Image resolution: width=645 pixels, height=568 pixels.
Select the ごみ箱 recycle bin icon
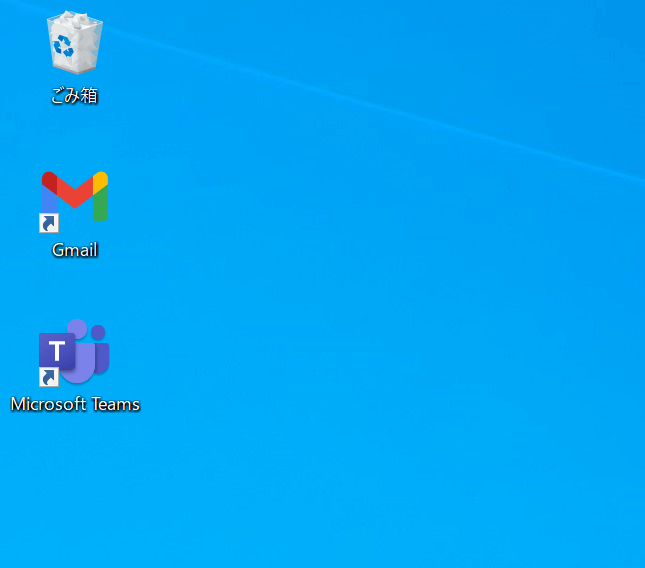tap(74, 43)
